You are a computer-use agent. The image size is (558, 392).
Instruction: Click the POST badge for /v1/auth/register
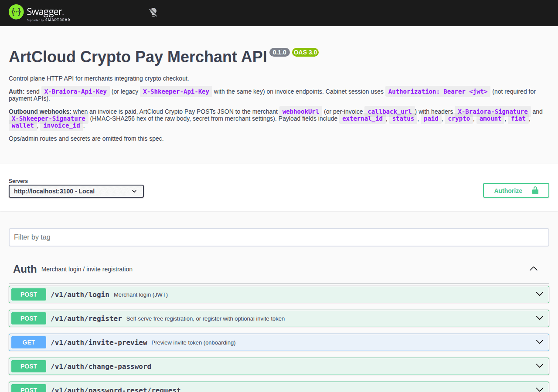click(29, 318)
